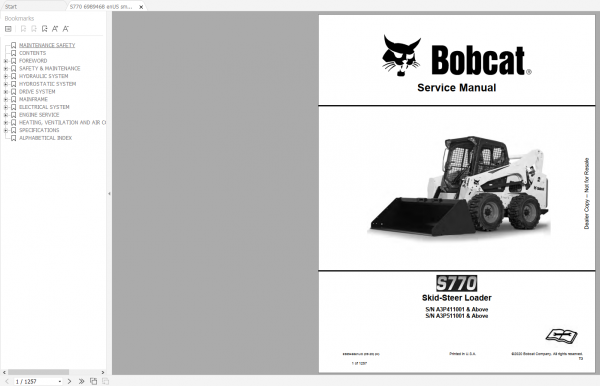Open the ALPHABETICAL INDEX bookmark
The image size is (600, 386).
click(x=46, y=138)
